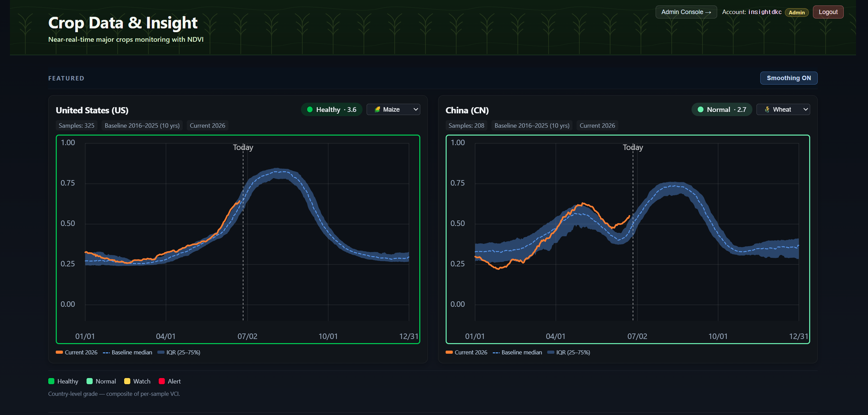The height and width of the screenshot is (415, 868).
Task: Click the NDVI monitoring subtitle
Action: (x=126, y=40)
